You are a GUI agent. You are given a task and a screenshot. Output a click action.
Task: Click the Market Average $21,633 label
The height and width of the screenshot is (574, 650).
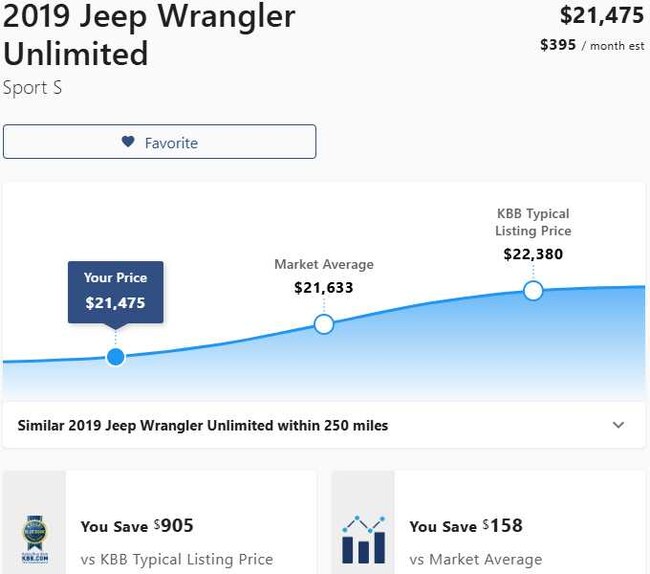pos(324,277)
